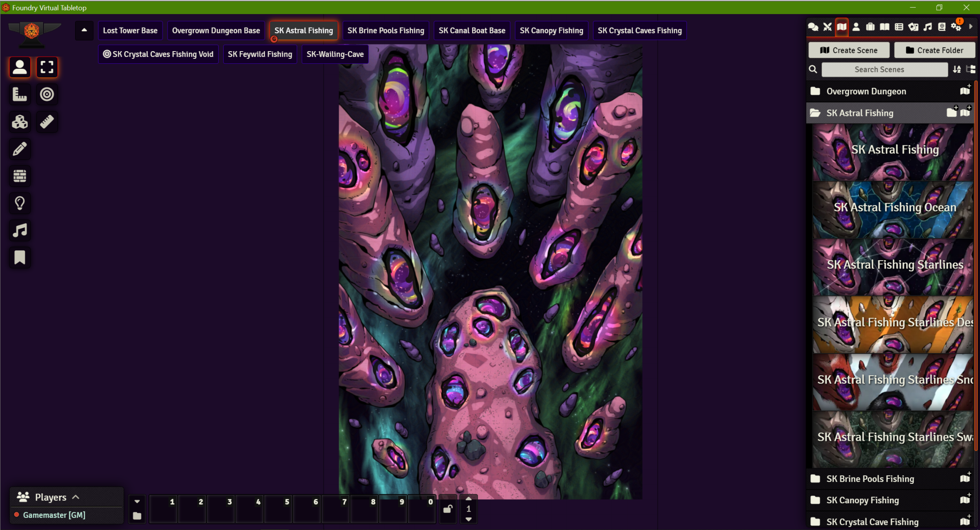Open the SK Astral Fishing scene thumbnail
The height and width of the screenshot is (530, 980).
point(893,153)
